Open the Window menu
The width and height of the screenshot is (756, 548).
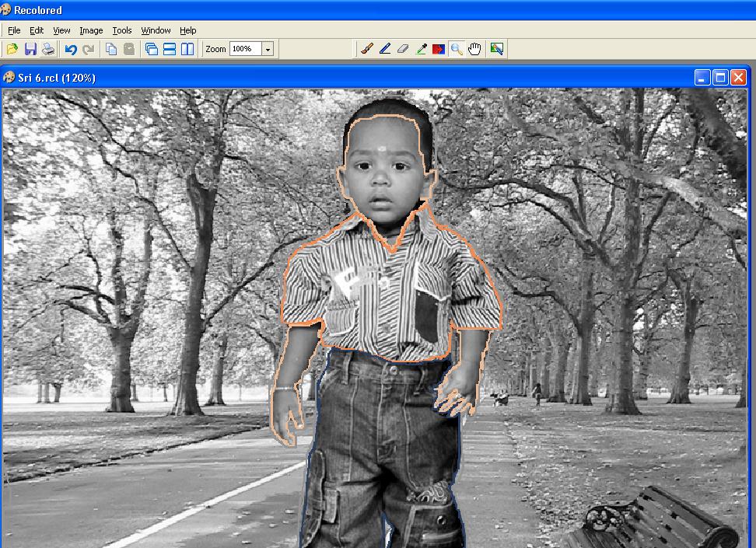click(x=156, y=30)
